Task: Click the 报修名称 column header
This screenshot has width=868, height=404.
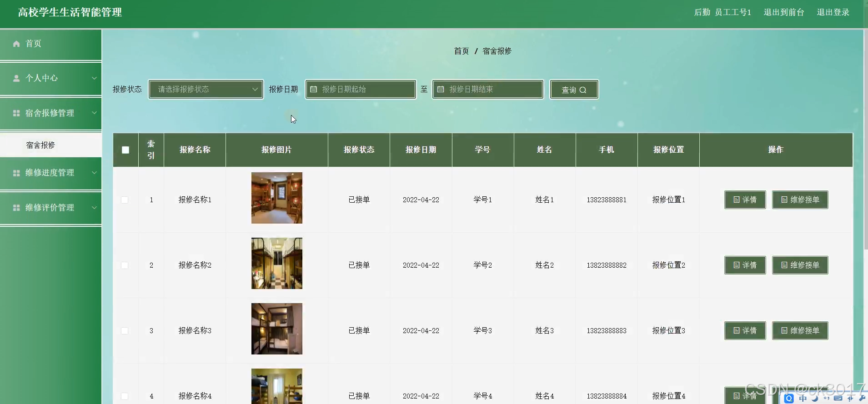Action: (195, 150)
